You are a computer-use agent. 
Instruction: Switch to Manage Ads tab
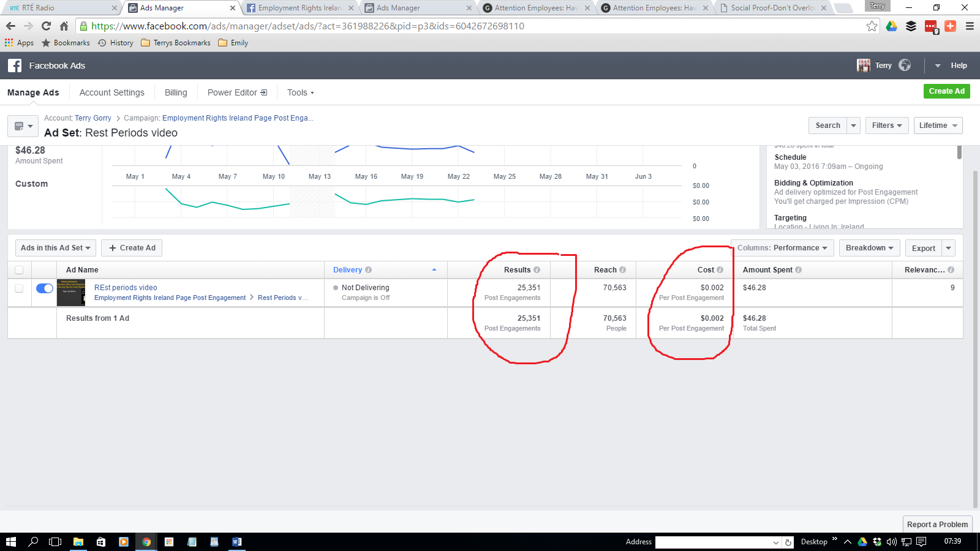tap(33, 92)
